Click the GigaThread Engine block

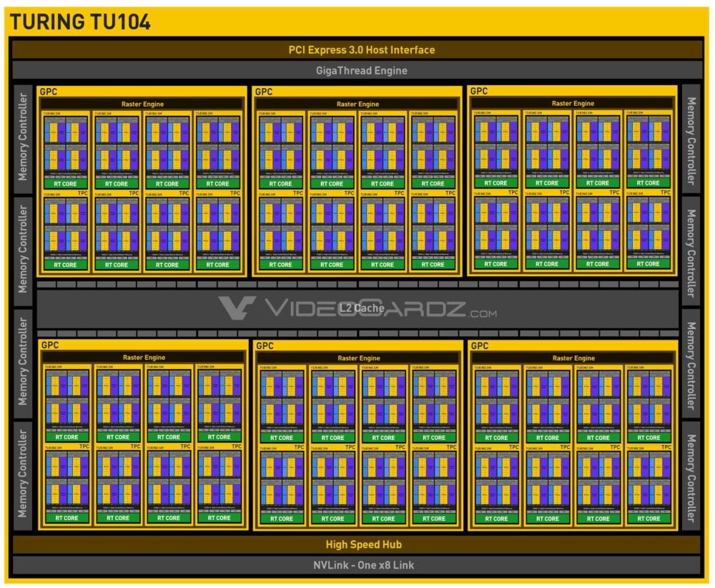(357, 70)
